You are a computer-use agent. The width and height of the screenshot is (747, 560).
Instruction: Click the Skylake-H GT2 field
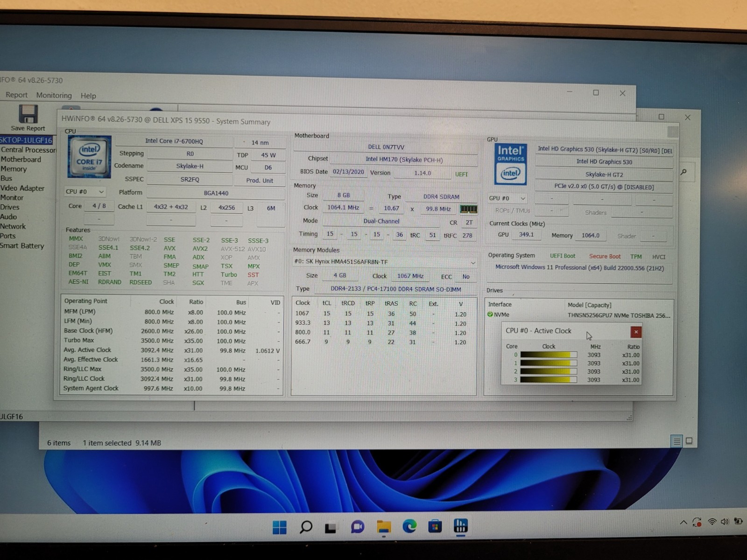tap(604, 175)
